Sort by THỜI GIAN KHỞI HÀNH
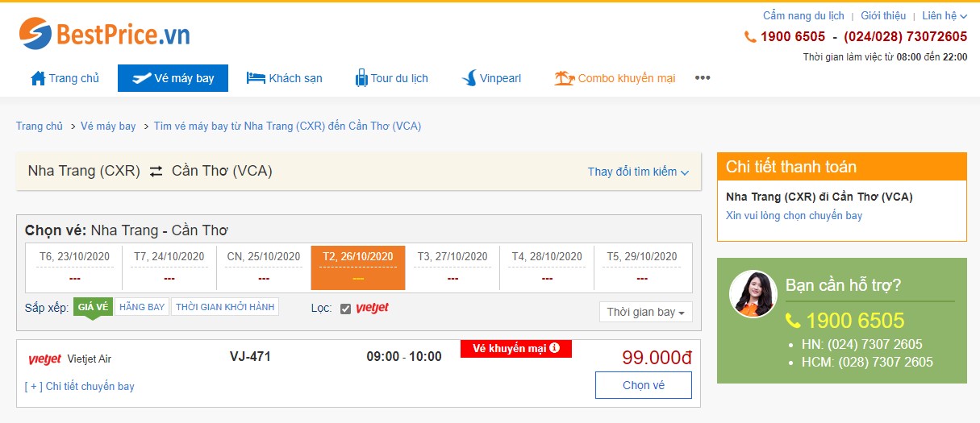Screen dimensions: 980x423 point(225,307)
